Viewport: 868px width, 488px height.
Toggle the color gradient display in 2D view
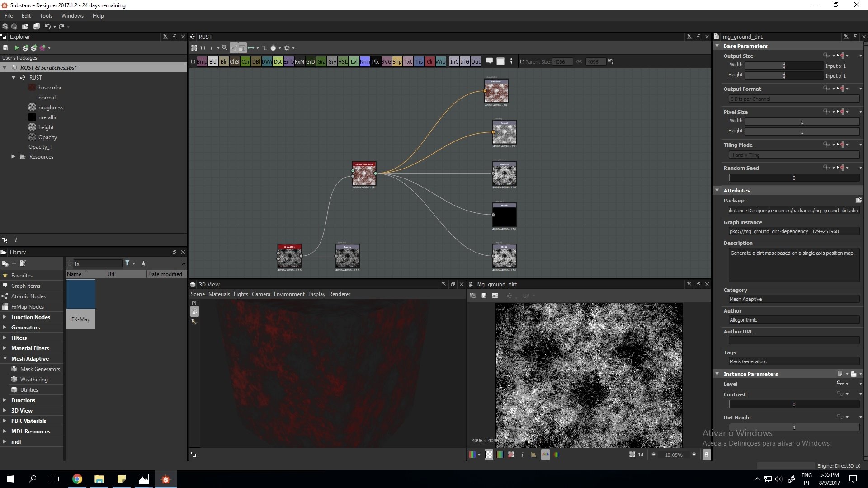tap(500, 455)
